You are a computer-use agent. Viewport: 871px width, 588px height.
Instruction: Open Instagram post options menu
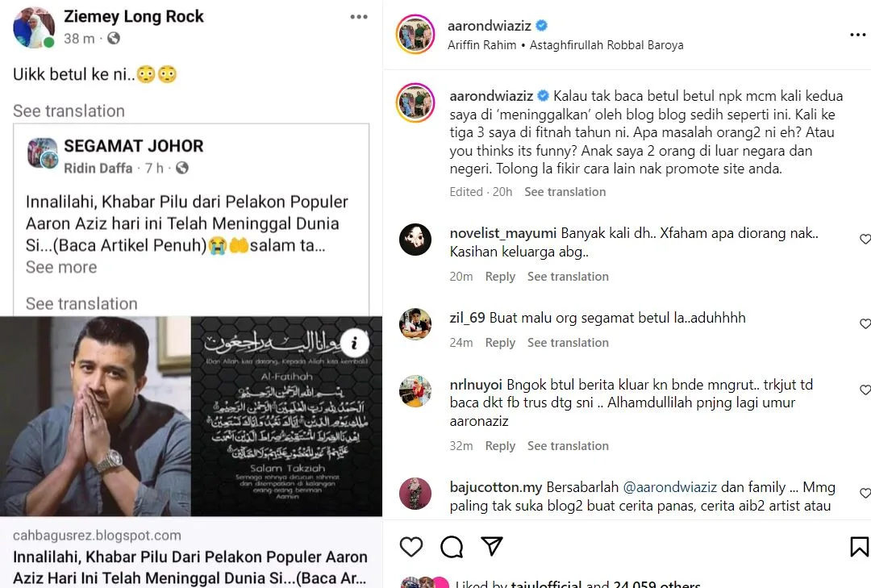pos(857,35)
